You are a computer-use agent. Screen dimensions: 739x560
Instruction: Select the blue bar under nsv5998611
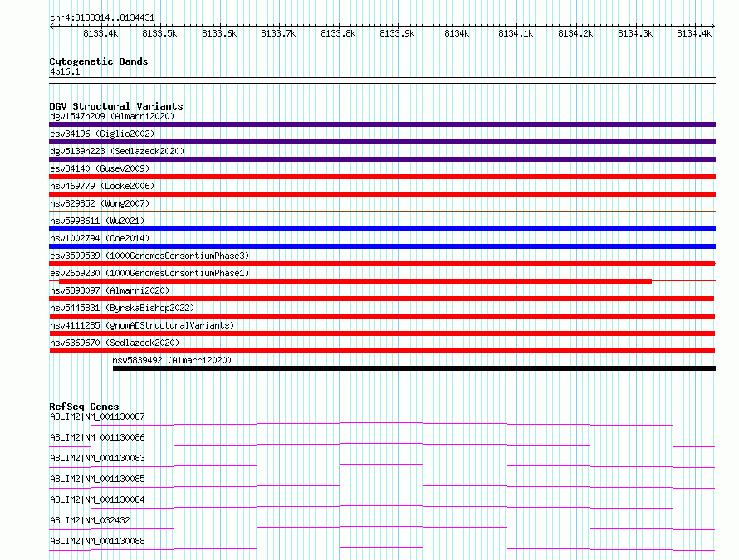(382, 229)
